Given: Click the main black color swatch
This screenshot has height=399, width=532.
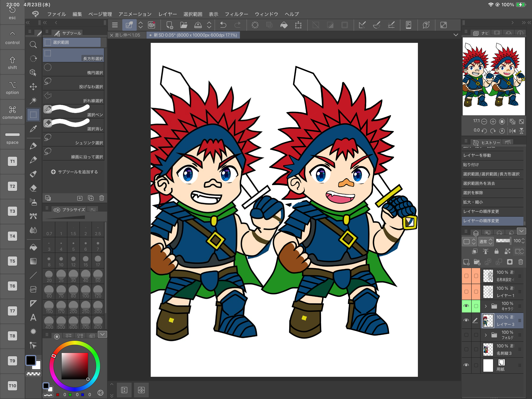Looking at the screenshot, I should (x=31, y=360).
